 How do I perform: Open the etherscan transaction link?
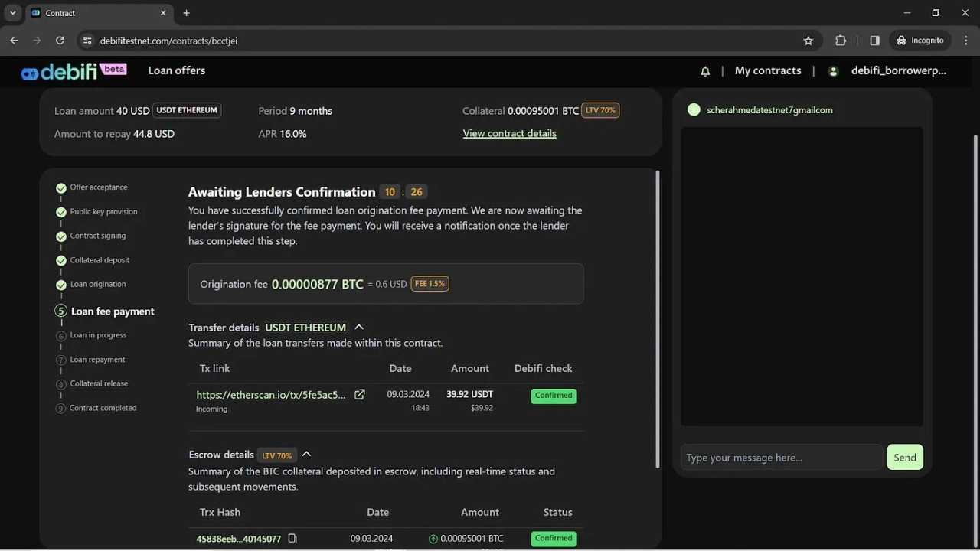tap(271, 395)
